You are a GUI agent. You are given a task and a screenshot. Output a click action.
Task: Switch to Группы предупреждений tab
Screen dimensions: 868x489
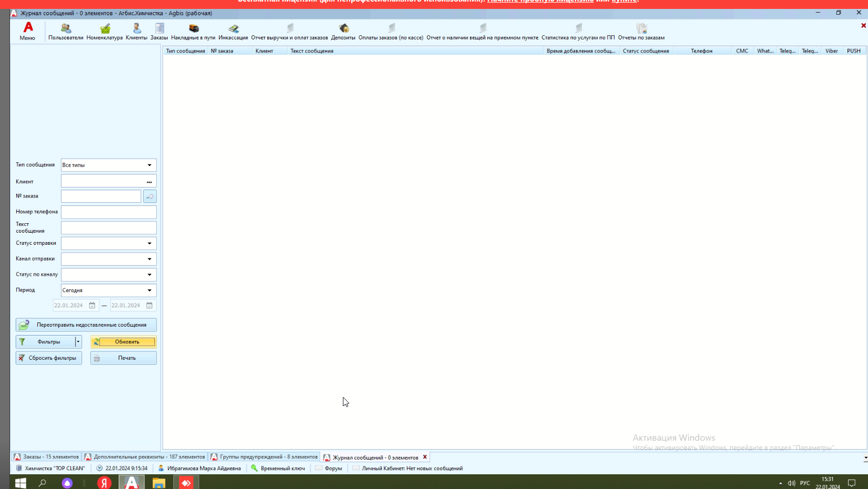264,457
